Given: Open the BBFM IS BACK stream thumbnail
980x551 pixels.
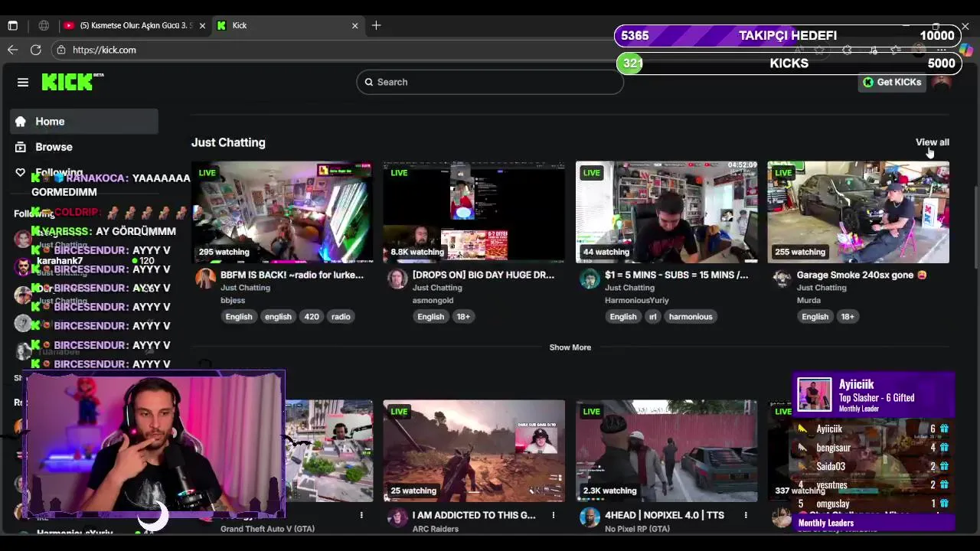Looking at the screenshot, I should click(x=282, y=212).
